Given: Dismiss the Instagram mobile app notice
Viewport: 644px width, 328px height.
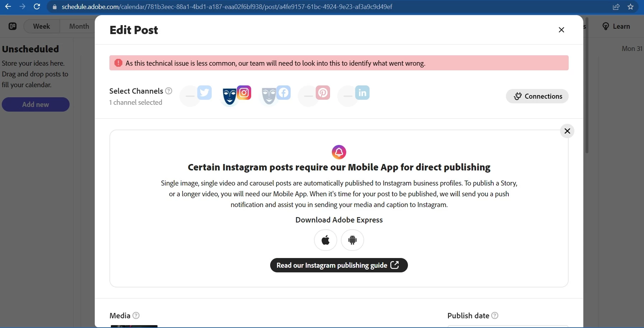Looking at the screenshot, I should click(x=567, y=131).
